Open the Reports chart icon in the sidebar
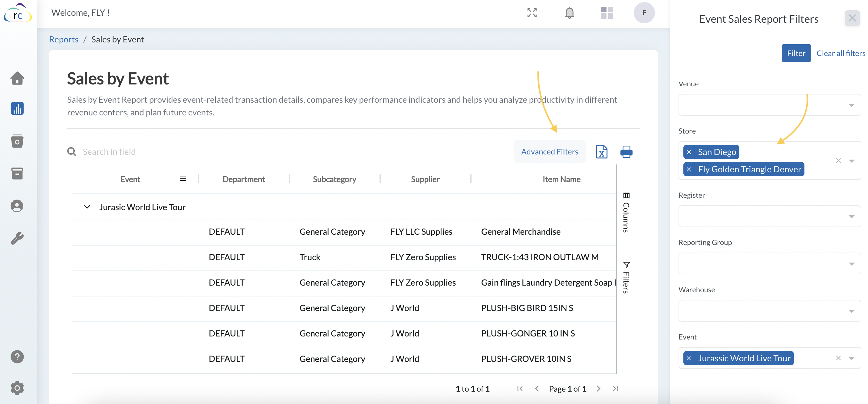 (17, 108)
